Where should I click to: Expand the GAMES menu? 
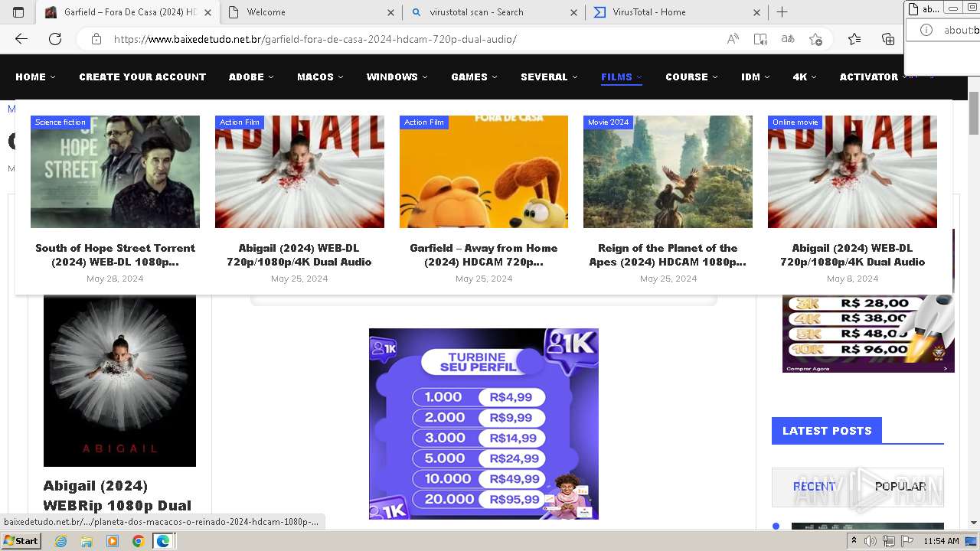click(x=474, y=77)
